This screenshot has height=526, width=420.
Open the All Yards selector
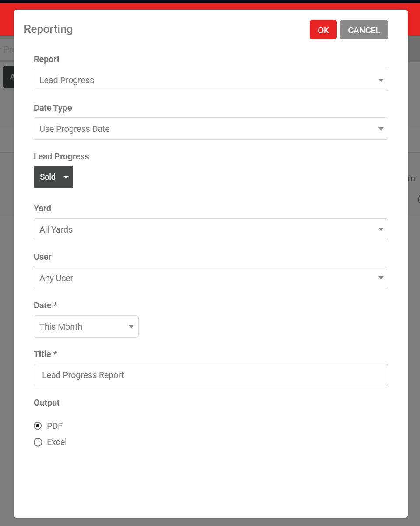click(211, 229)
